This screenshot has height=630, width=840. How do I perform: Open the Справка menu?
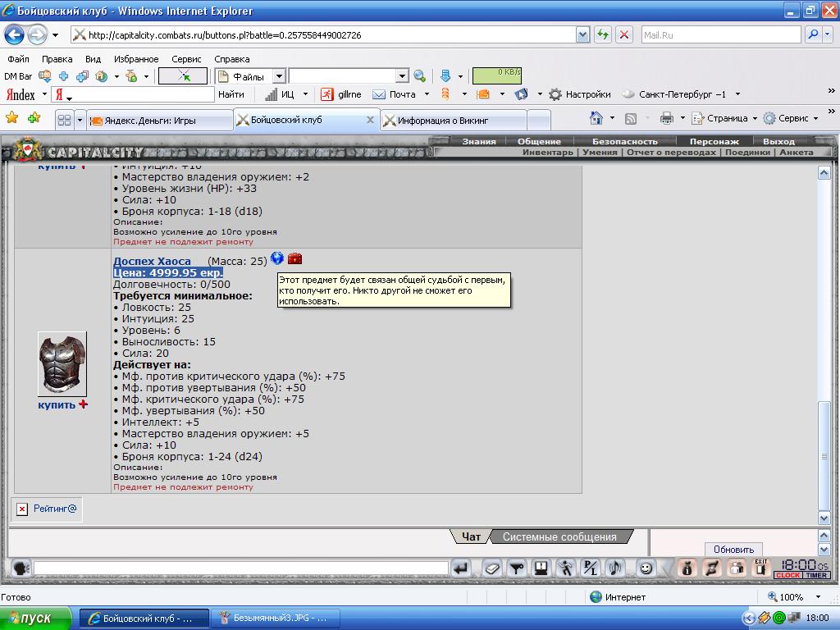[232, 59]
